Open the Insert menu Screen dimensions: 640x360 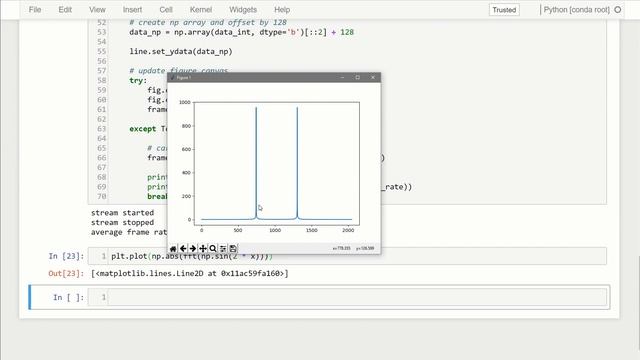(132, 9)
